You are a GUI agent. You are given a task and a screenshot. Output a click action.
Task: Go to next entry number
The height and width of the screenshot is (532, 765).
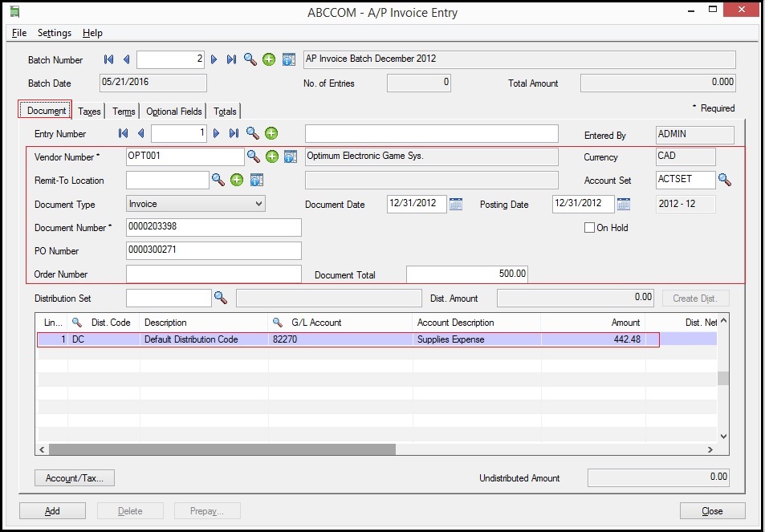[216, 133]
